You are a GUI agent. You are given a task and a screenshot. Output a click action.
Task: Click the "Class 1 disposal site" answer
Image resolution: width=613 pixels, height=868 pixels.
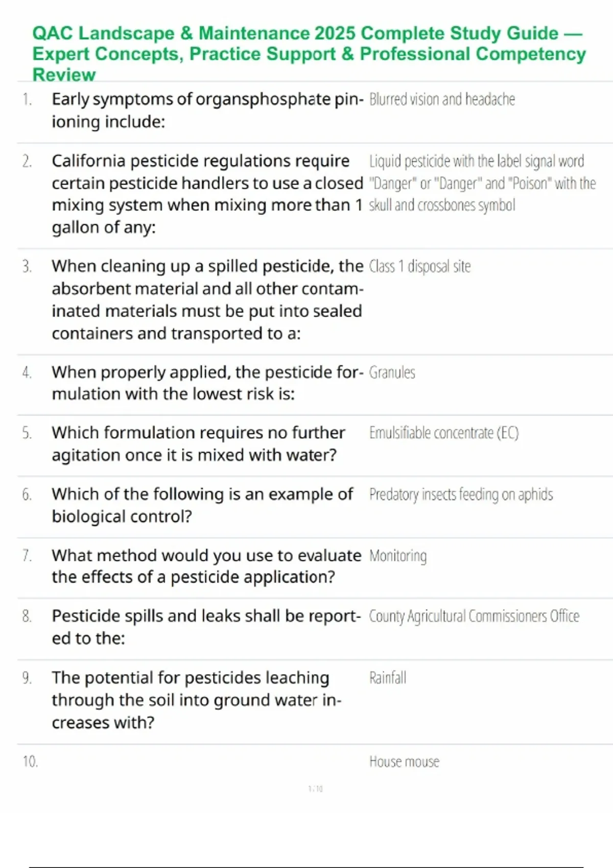[419, 267]
